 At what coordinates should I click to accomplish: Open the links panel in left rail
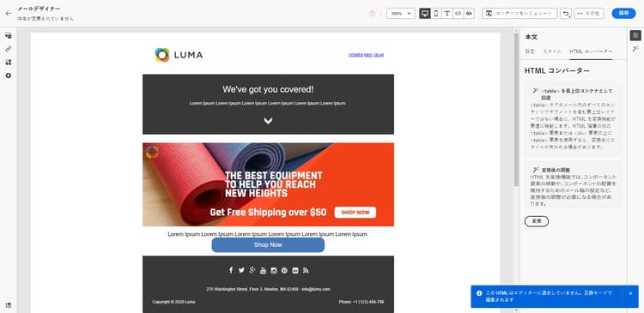click(x=9, y=49)
